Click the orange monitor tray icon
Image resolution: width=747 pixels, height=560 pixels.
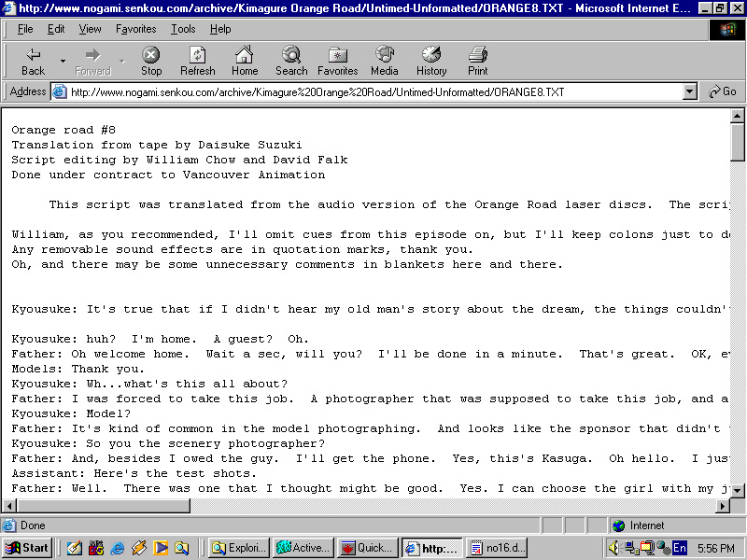tap(647, 549)
